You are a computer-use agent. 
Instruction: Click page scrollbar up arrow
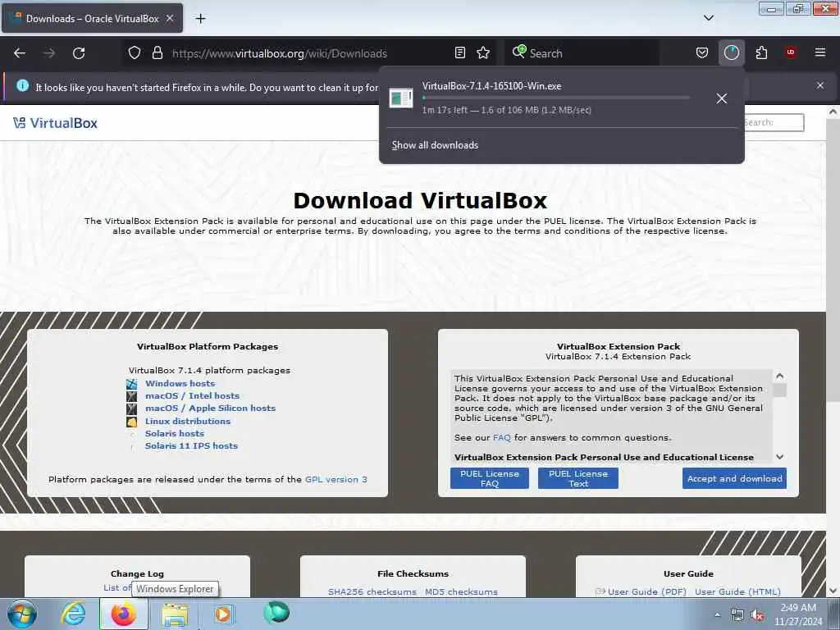pos(833,112)
